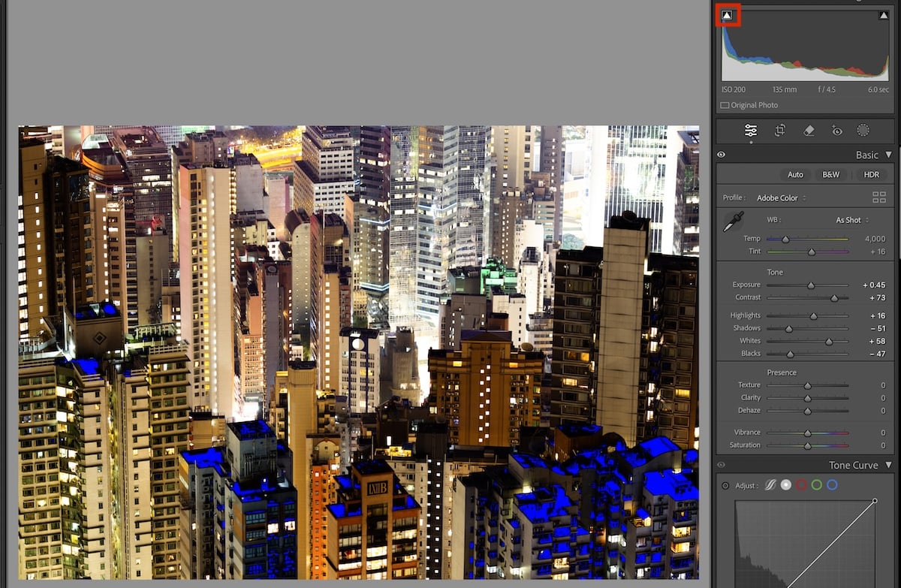Viewport: 901px width, 588px height.
Task: Toggle Basic panel visibility with eye icon
Action: [721, 155]
